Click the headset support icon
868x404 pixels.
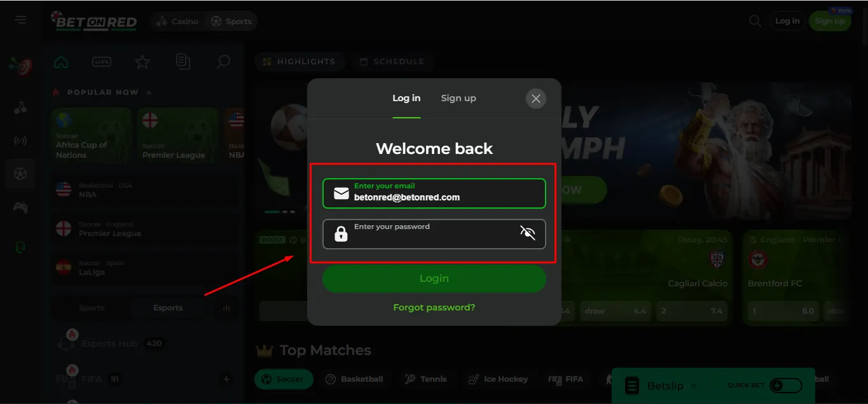pos(20,247)
